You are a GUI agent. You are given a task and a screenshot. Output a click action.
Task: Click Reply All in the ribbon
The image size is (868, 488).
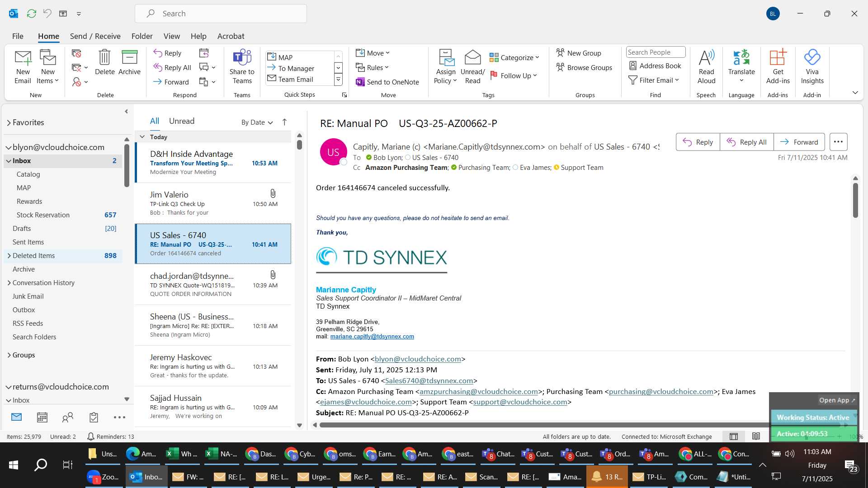click(x=172, y=67)
